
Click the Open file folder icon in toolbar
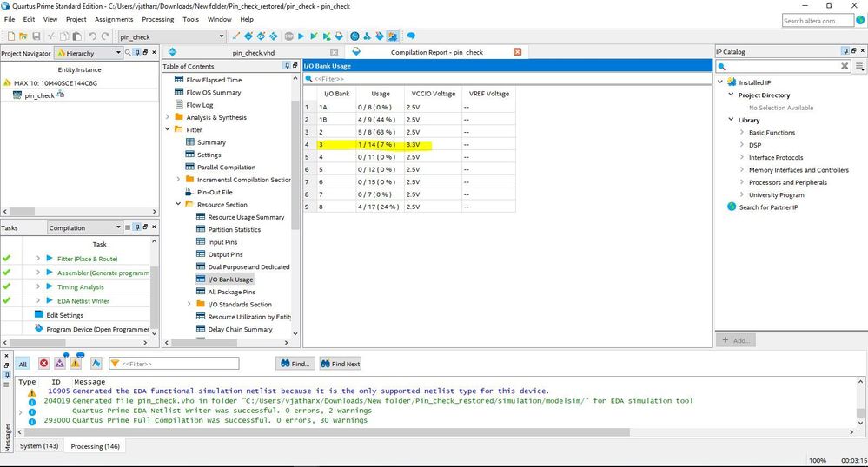pos(23,36)
